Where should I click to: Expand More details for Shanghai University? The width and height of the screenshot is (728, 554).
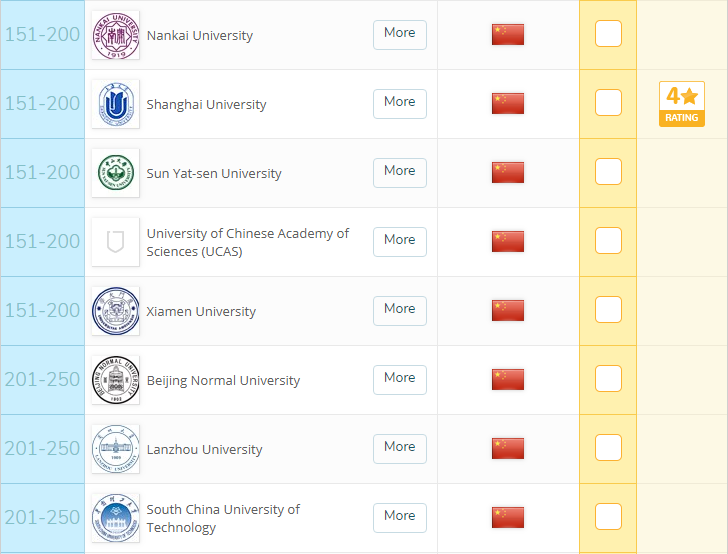point(399,103)
